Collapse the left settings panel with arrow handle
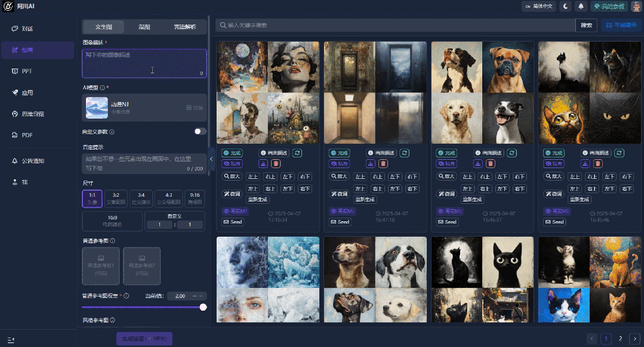The image size is (644, 347). pos(212,159)
